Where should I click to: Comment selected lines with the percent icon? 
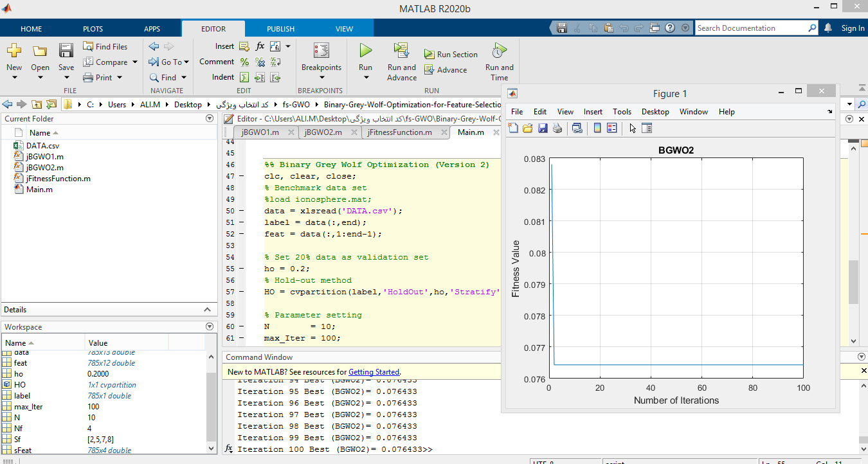[244, 62]
